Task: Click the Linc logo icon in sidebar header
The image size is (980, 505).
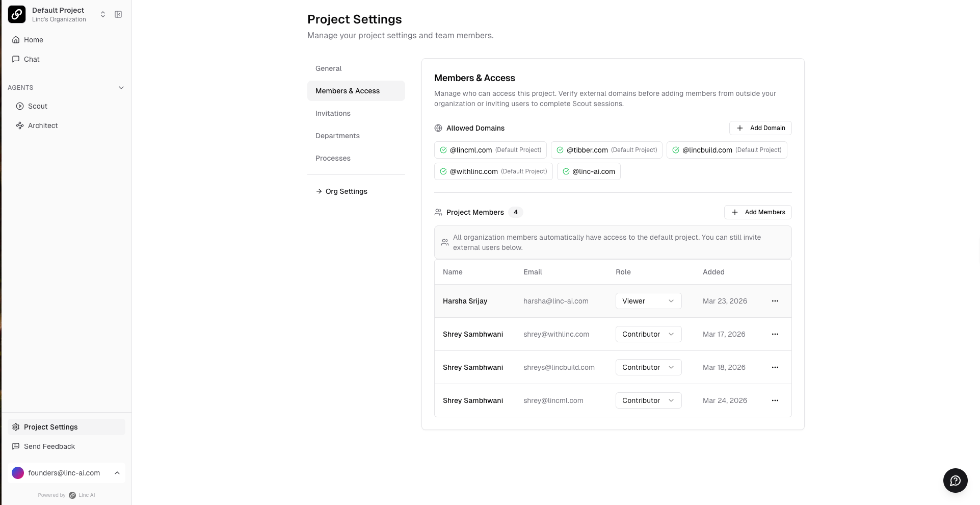Action: (17, 14)
